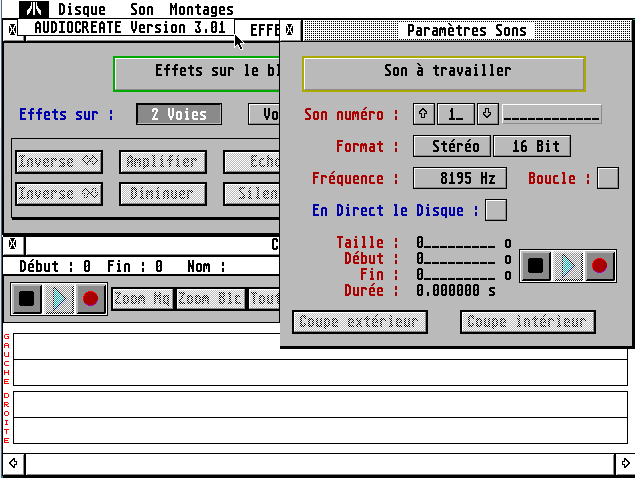Image resolution: width=635 pixels, height=478 pixels.
Task: Enable the Boucle checkbox
Action: point(608,178)
